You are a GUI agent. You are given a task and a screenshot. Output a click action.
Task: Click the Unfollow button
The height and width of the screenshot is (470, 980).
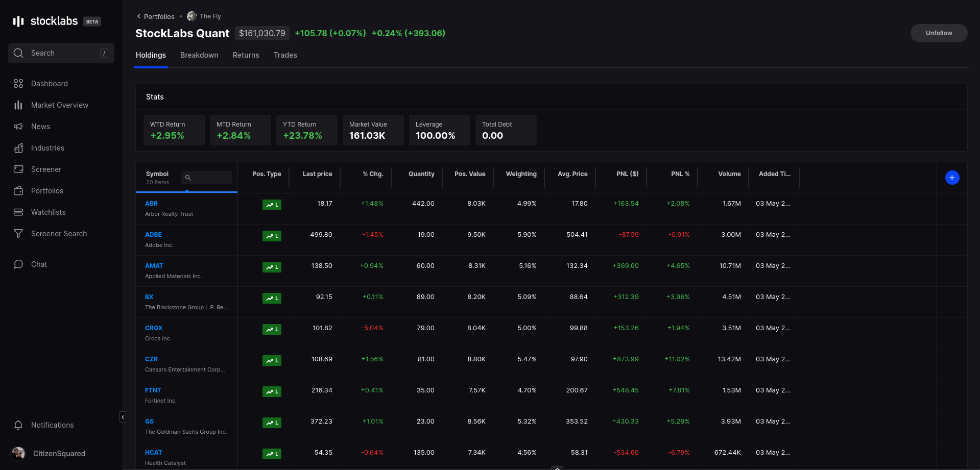pyautogui.click(x=939, y=33)
